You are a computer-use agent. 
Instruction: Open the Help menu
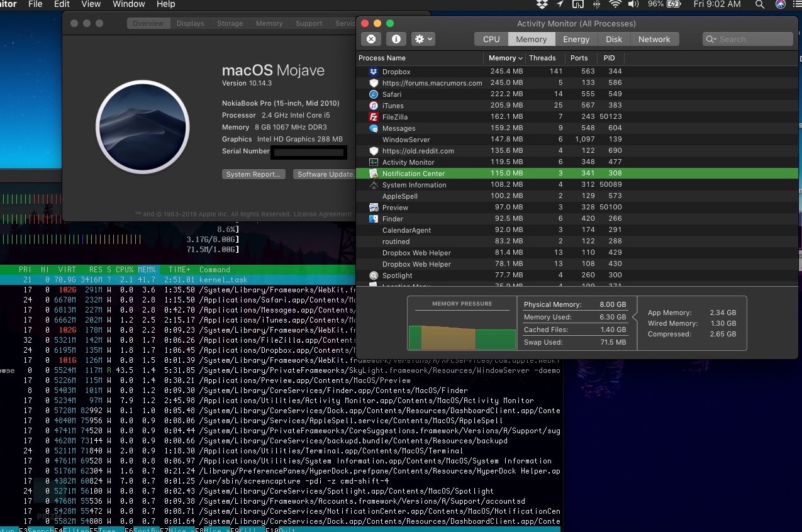165,4
